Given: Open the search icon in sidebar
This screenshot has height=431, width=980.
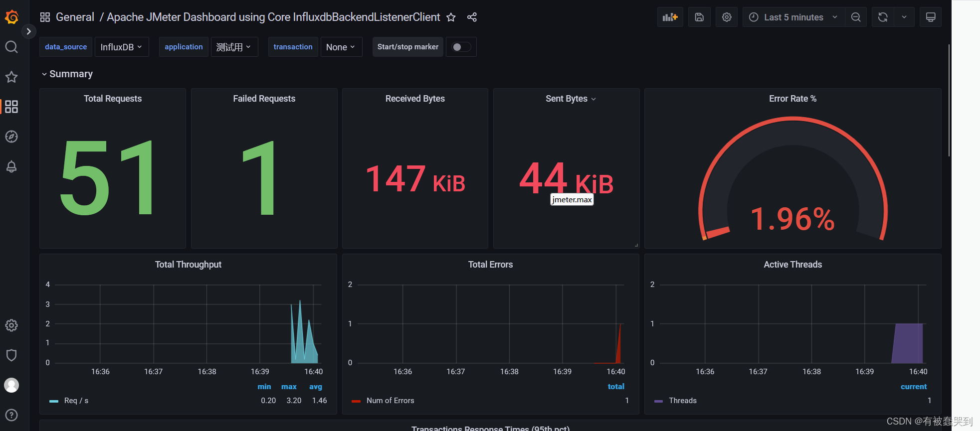Looking at the screenshot, I should click(x=11, y=47).
